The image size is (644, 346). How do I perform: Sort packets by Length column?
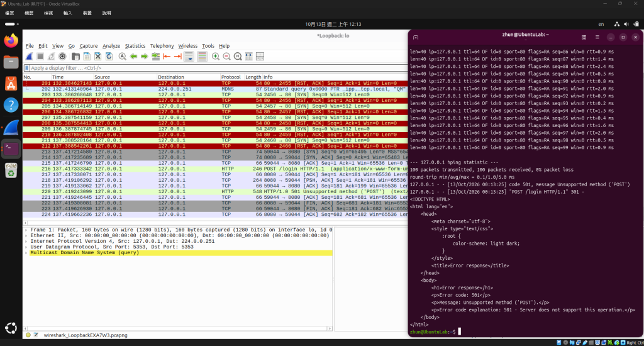point(253,77)
